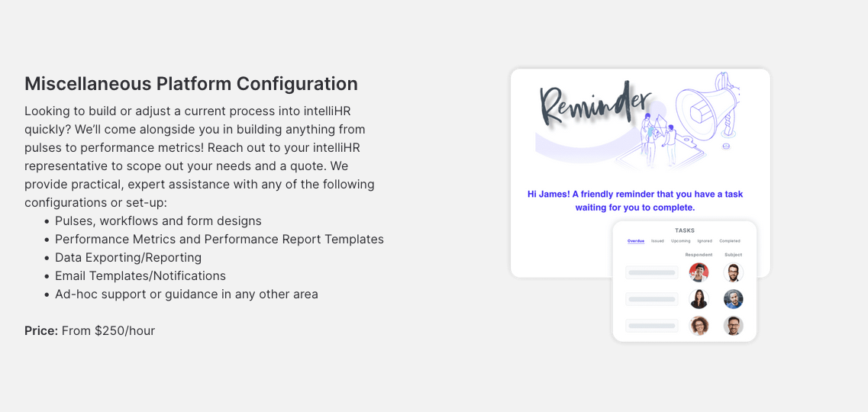Click the 'Pulses, workflows and form designs' bullet
Image resolution: width=868 pixels, height=412 pixels.
tap(158, 220)
